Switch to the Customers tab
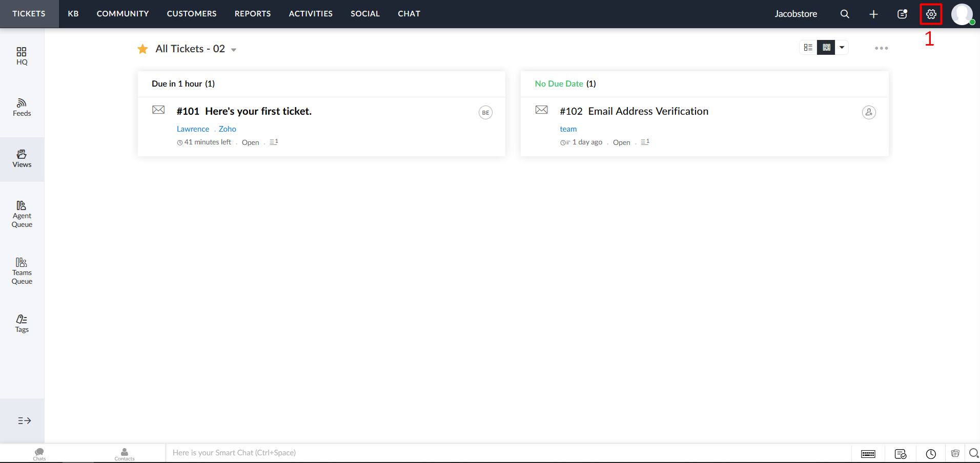The image size is (980, 463). [x=191, y=14]
